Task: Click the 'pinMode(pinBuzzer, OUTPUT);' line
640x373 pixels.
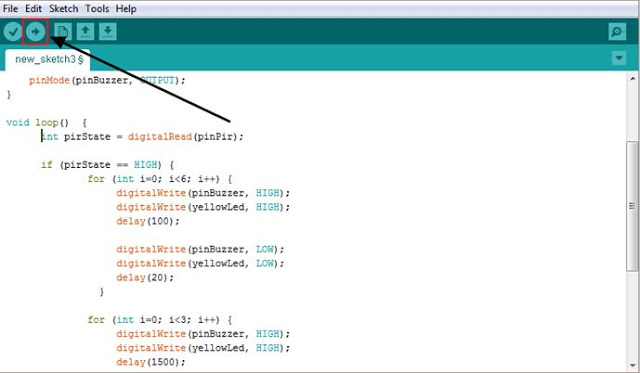Action: coord(107,80)
